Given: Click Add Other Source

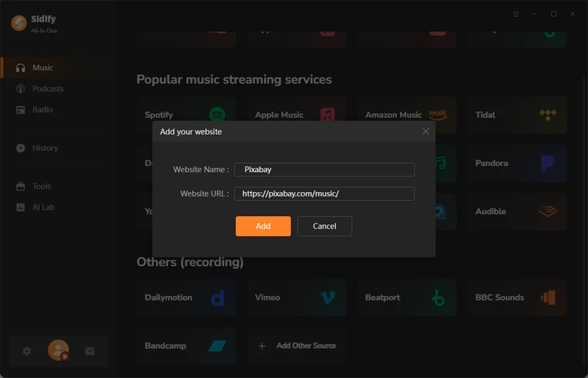Looking at the screenshot, I should coord(297,346).
